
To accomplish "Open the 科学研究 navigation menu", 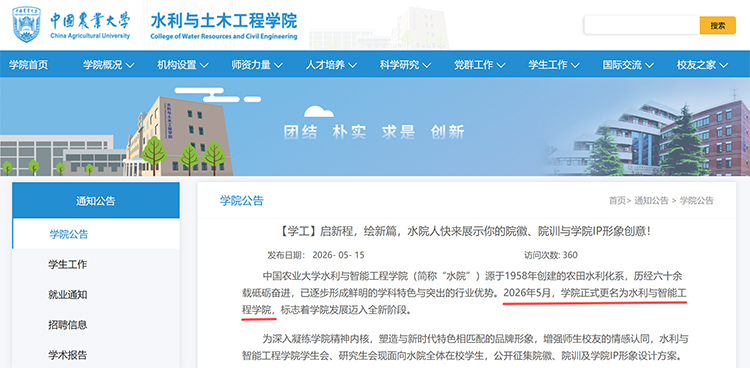I will coord(399,65).
